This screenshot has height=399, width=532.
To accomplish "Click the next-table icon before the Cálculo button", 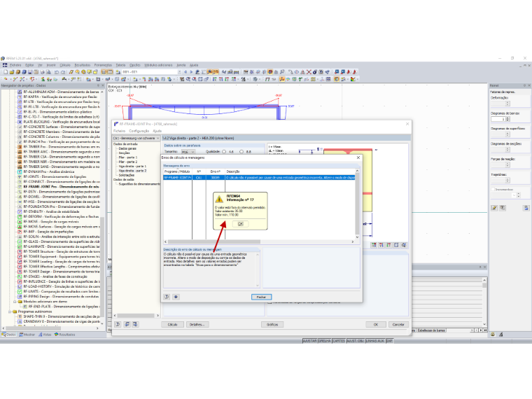I will click(135, 324).
